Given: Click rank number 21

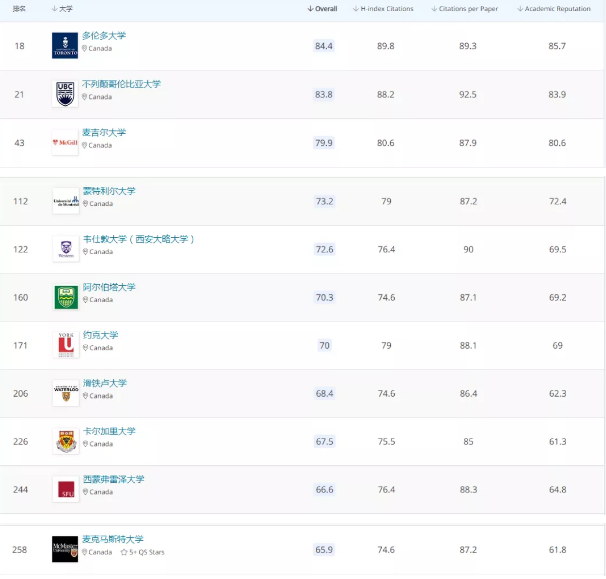Looking at the screenshot, I should [19, 94].
